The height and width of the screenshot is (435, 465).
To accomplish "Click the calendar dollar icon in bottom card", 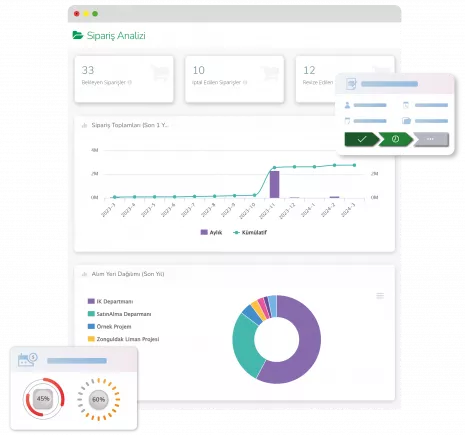I will 27,360.
